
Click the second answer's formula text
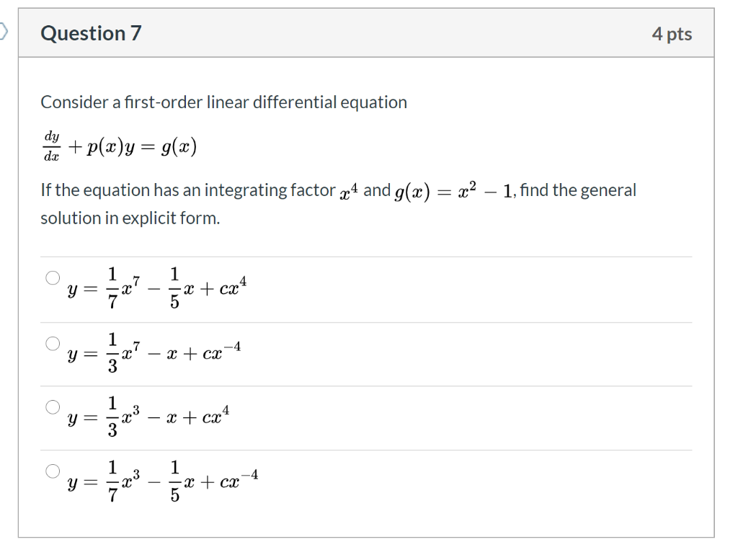tap(153, 352)
